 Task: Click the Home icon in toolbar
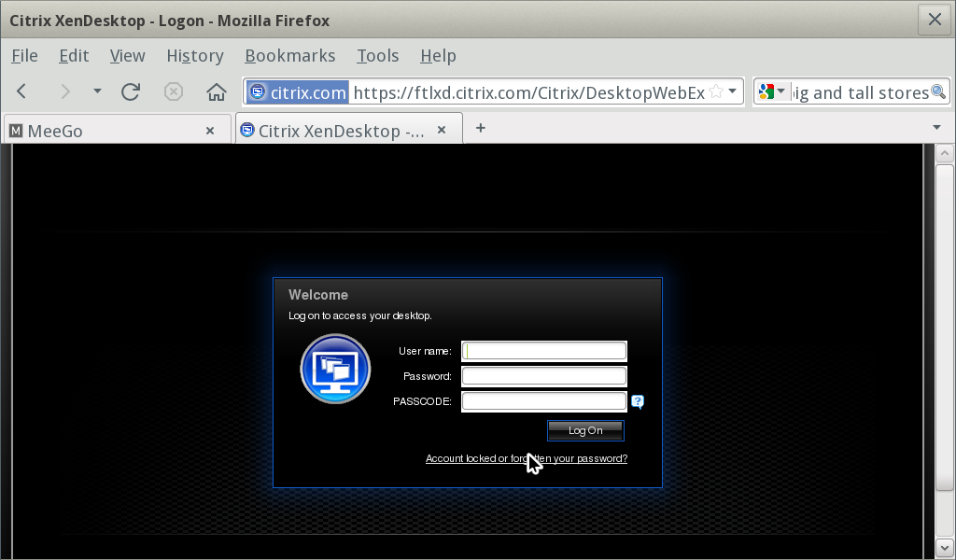pos(217,91)
